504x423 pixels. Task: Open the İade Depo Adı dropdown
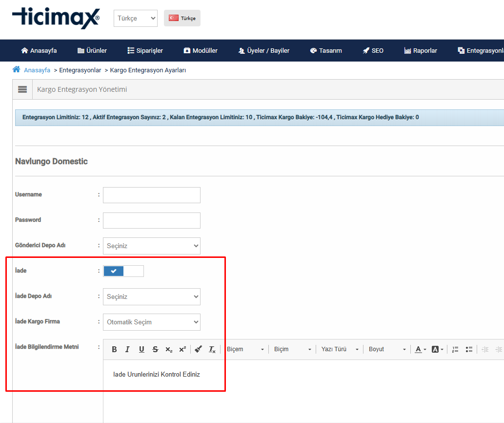(x=151, y=296)
